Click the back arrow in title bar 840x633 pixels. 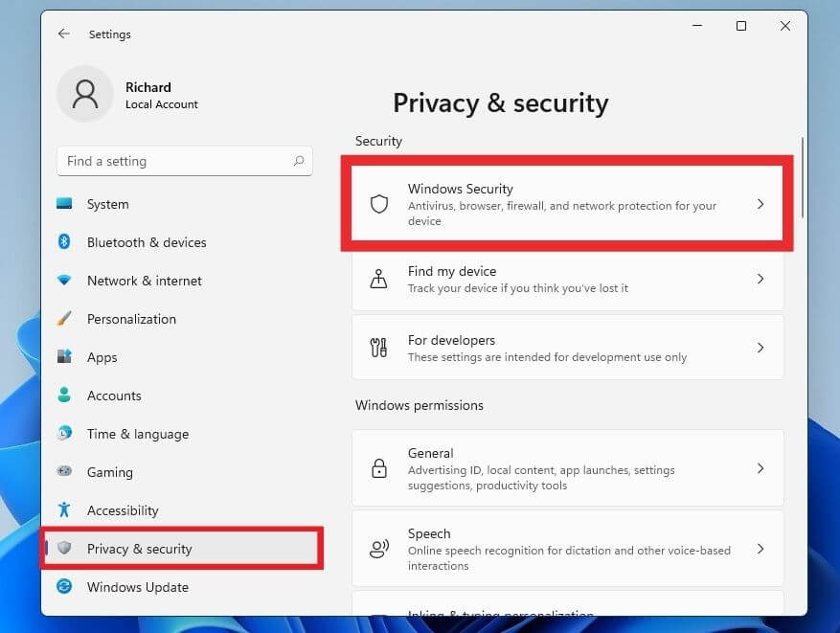(64, 34)
